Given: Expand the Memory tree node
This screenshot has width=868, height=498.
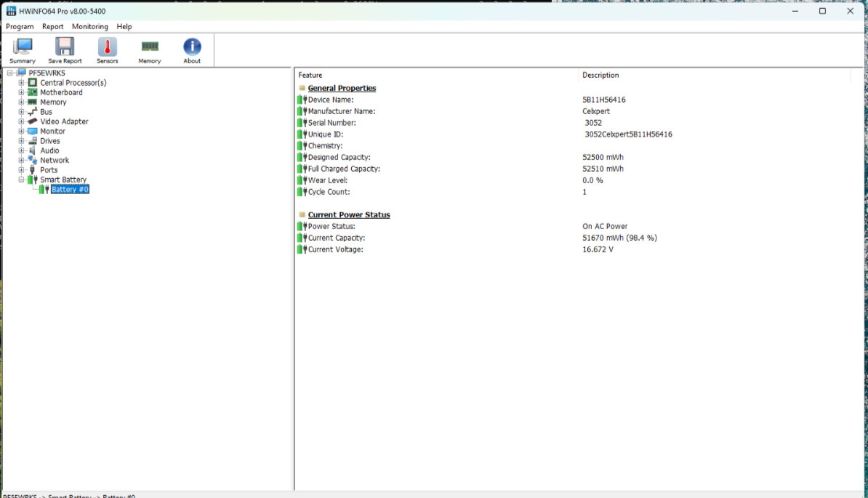Looking at the screenshot, I should [x=21, y=102].
